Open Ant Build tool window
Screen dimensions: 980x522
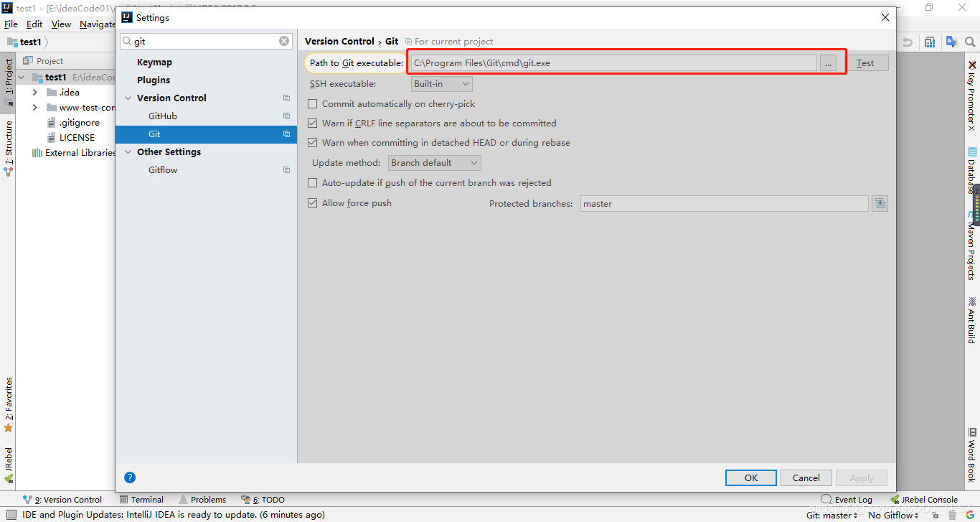(972, 320)
